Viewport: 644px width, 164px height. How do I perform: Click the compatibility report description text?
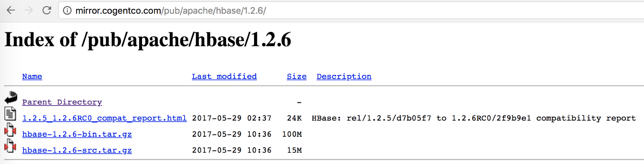[x=474, y=118]
